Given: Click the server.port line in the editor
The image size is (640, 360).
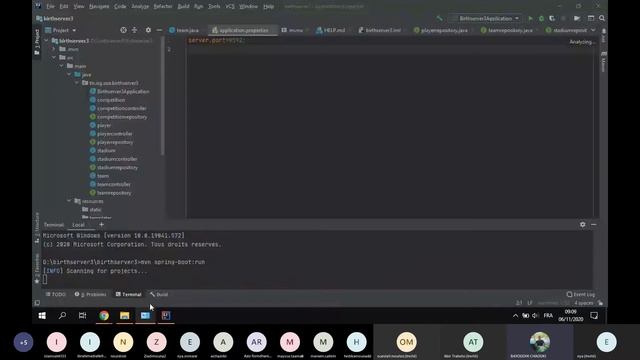Looking at the screenshot, I should 216,40.
